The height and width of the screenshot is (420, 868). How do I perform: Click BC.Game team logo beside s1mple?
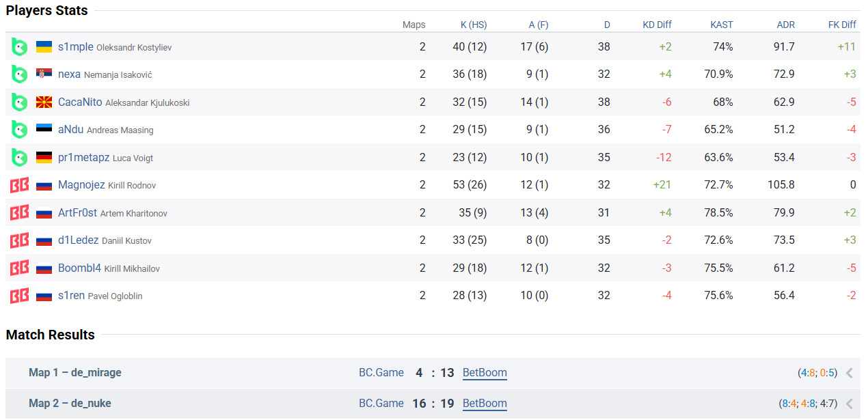point(19,47)
